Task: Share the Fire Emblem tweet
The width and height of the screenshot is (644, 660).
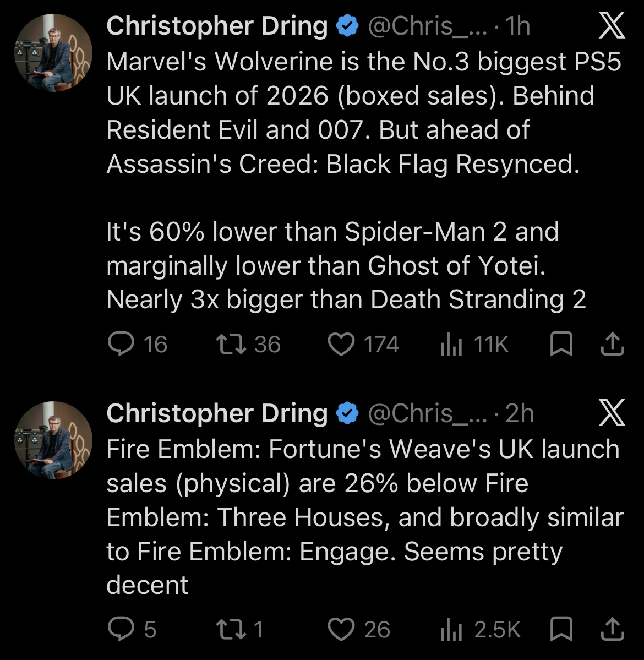Action: pos(613,629)
